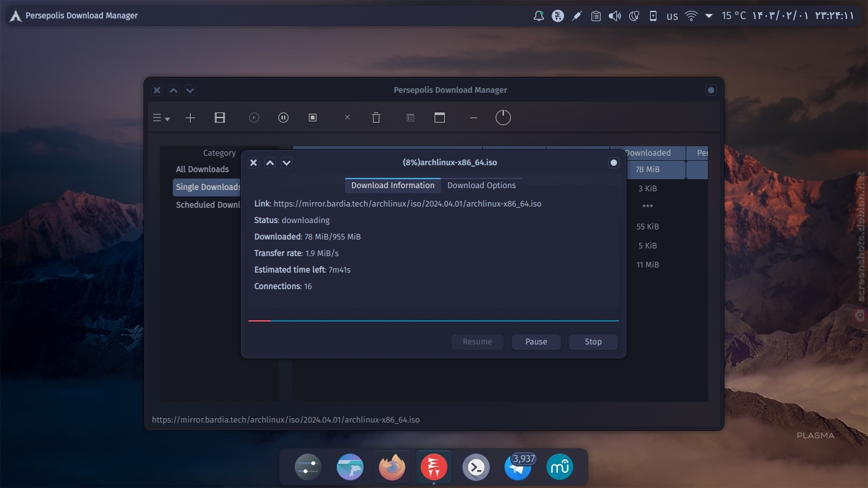
Task: Click the Connections: 16 line
Action: [283, 287]
